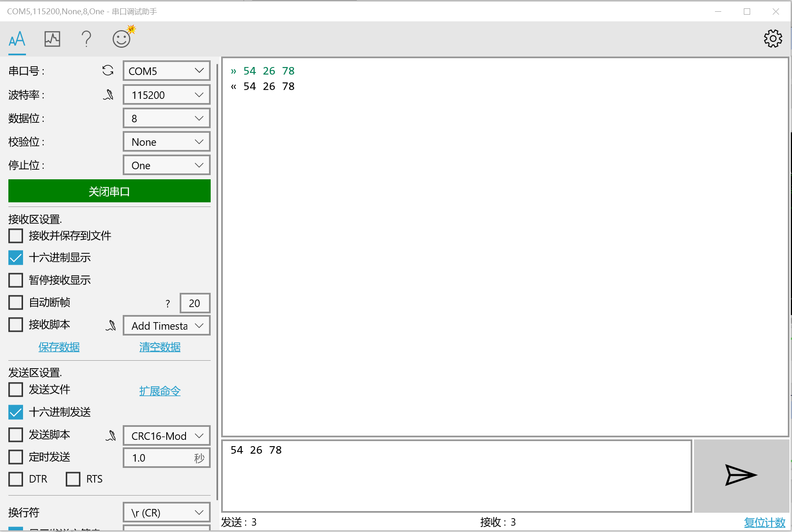Open the 扩展命令 link

tap(160, 391)
